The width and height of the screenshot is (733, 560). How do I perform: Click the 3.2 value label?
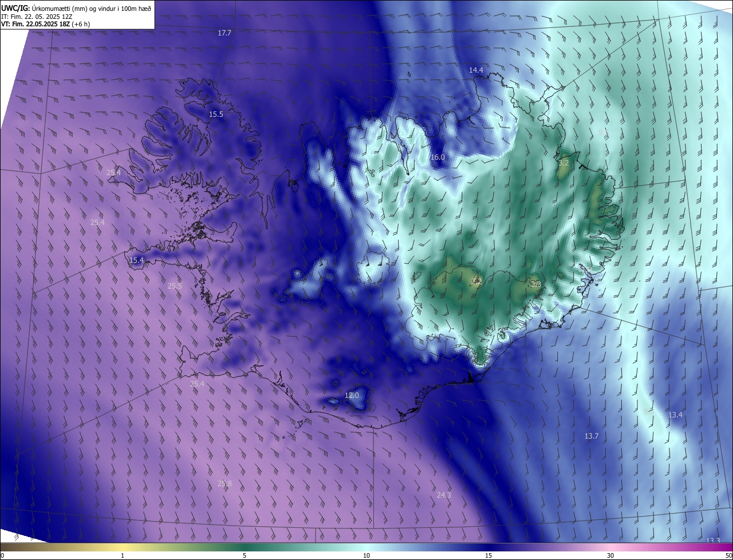[563, 163]
